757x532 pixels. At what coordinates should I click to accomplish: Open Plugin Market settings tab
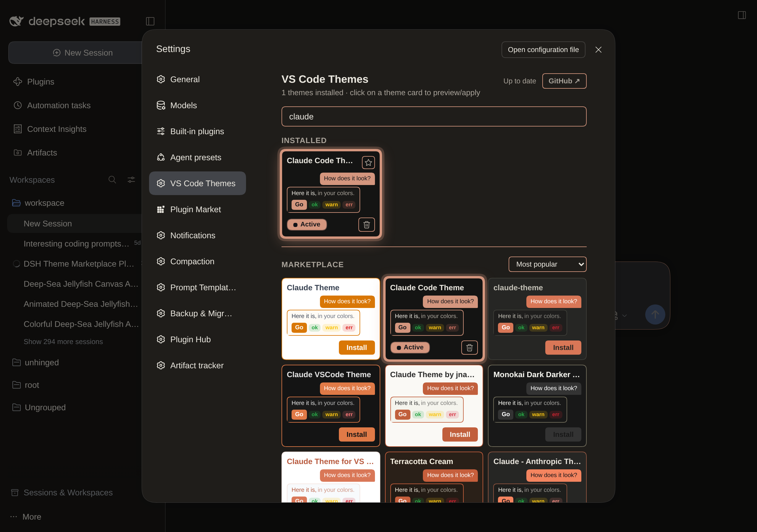tap(197, 210)
